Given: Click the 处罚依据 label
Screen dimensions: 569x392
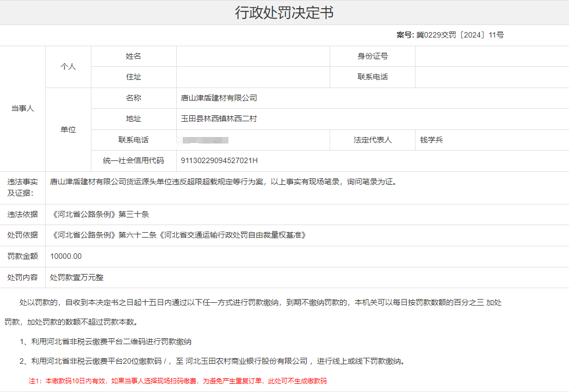Looking at the screenshot, I should 22,235.
